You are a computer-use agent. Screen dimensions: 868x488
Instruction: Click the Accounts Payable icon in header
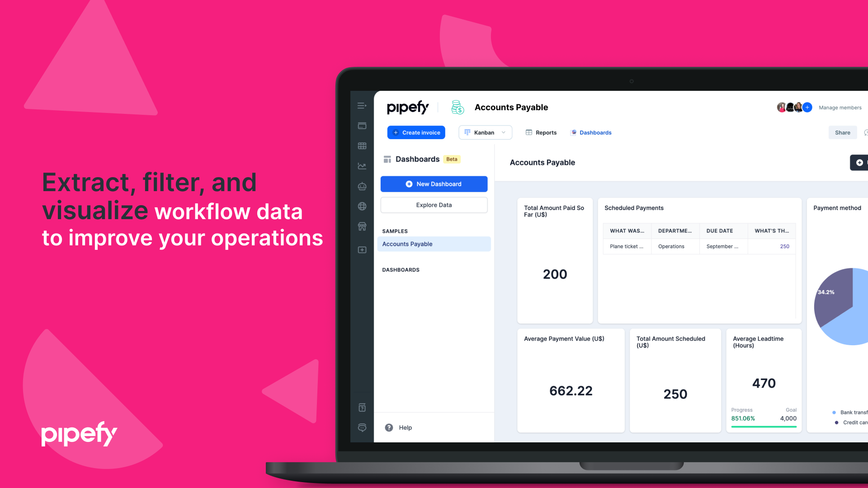click(458, 107)
